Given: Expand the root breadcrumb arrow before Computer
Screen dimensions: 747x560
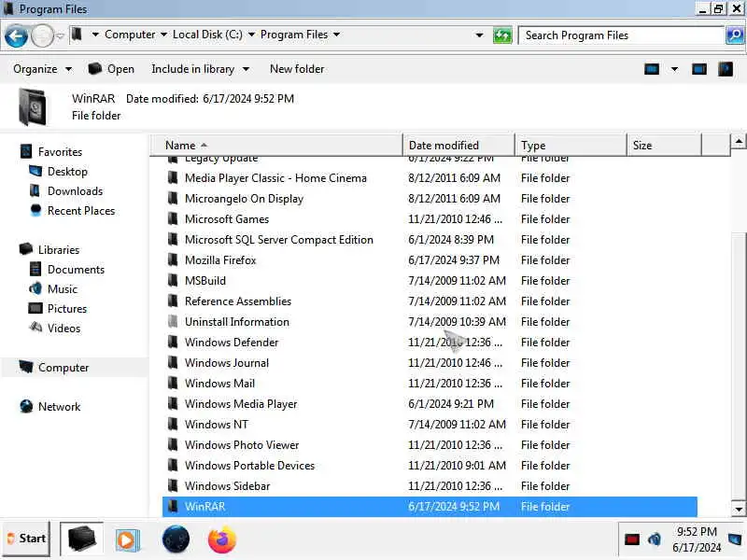Looking at the screenshot, I should coord(95,35).
